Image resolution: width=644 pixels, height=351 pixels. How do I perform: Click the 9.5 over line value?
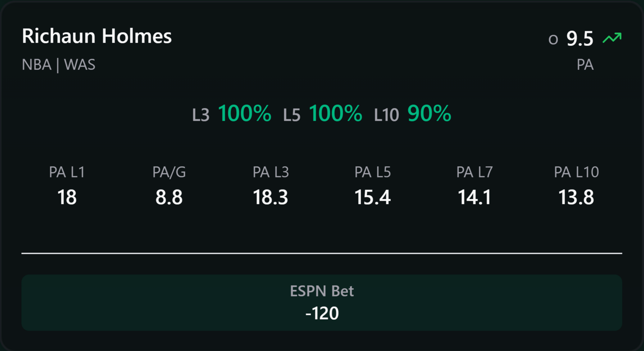pos(580,39)
